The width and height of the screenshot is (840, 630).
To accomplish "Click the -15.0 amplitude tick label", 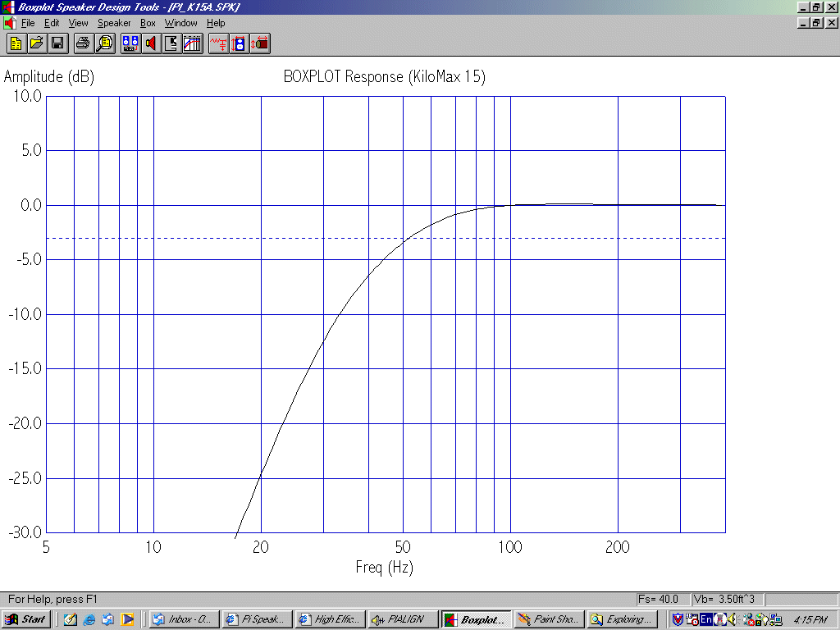I will [x=25, y=368].
